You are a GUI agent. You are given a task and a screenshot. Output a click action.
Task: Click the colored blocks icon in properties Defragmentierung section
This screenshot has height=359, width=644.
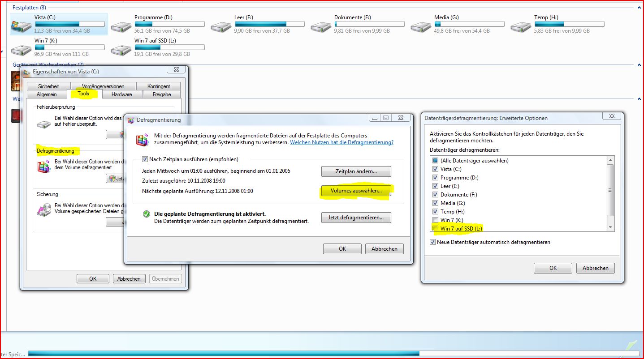click(44, 167)
